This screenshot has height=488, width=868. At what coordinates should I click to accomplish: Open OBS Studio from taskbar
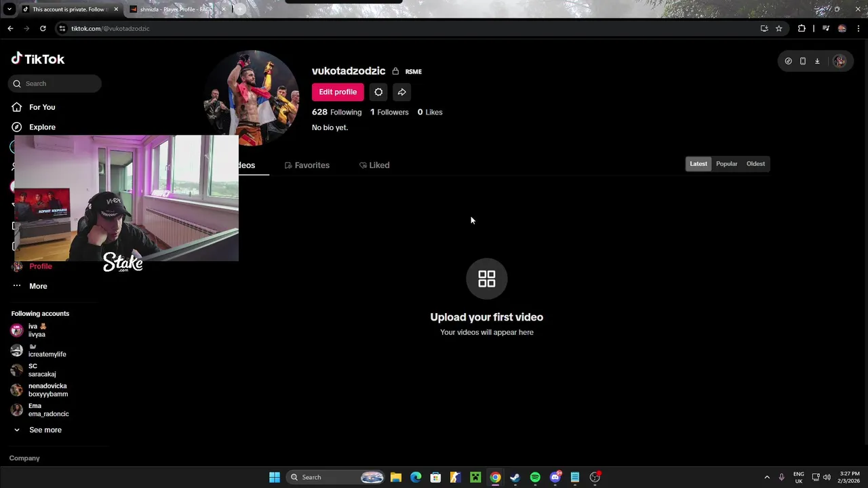(x=595, y=477)
